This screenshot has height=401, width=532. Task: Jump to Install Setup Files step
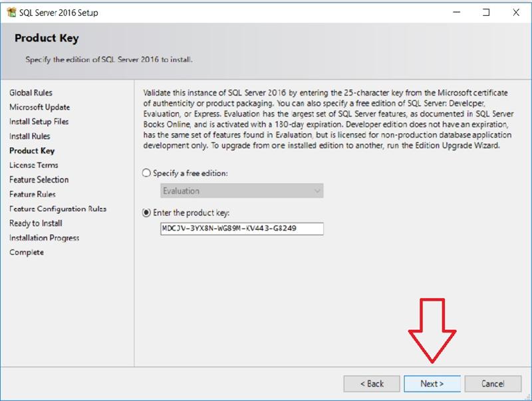(x=39, y=122)
